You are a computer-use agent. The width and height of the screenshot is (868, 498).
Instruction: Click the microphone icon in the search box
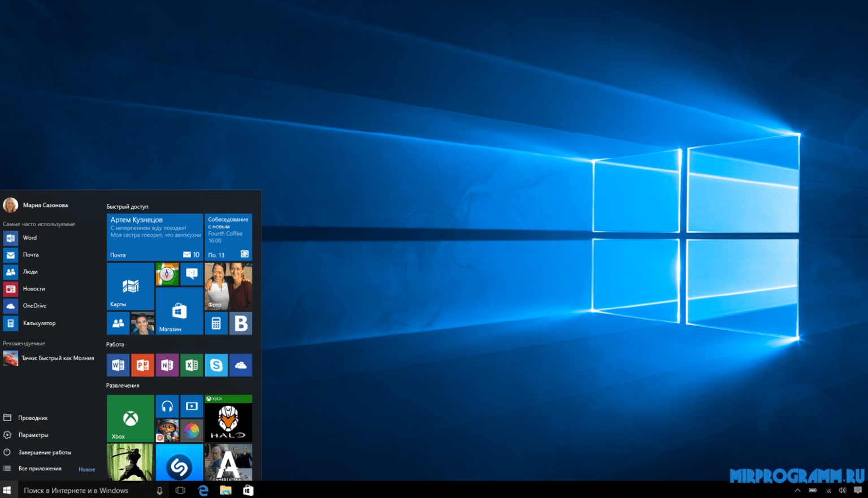[159, 491]
